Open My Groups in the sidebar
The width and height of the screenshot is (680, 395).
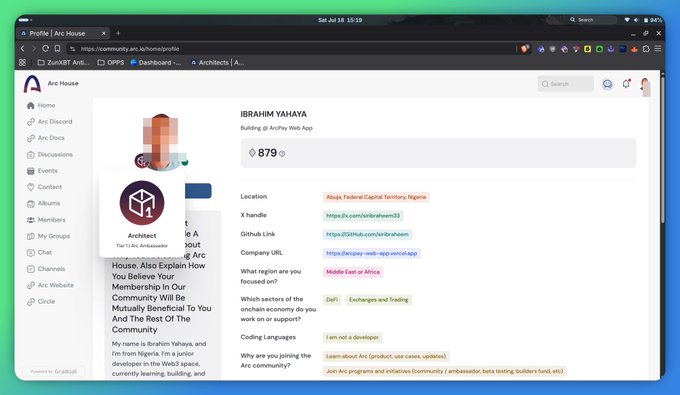[48, 236]
